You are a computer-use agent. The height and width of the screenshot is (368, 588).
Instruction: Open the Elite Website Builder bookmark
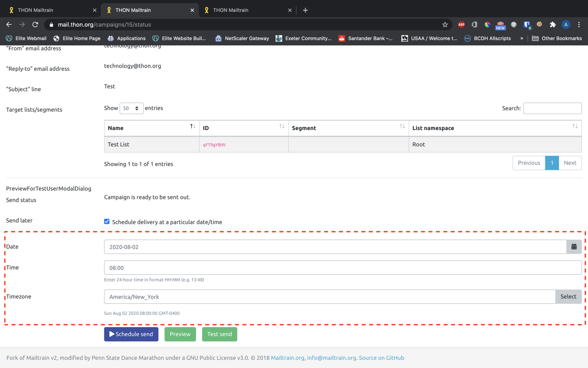coord(179,38)
